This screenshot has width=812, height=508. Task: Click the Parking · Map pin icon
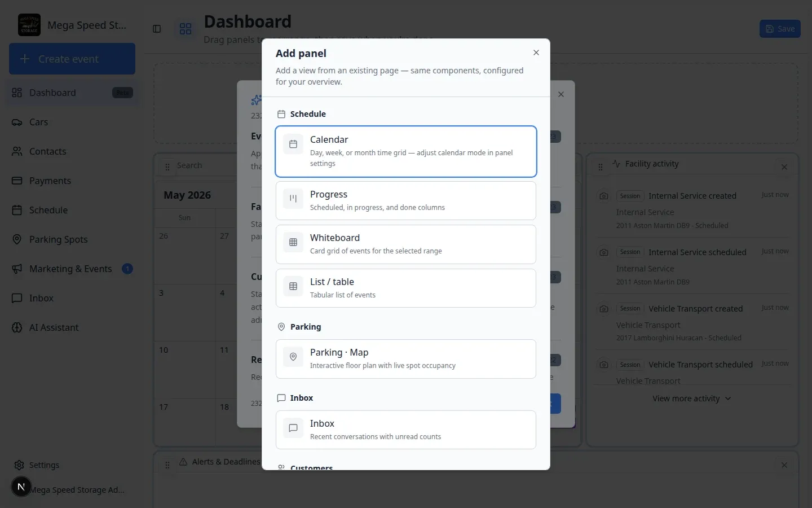click(x=293, y=357)
